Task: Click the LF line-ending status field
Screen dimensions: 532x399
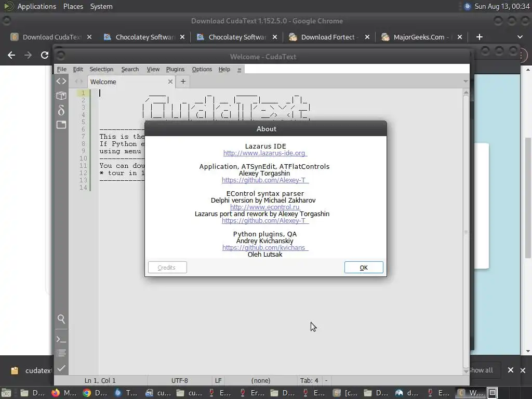Action: click(x=218, y=381)
